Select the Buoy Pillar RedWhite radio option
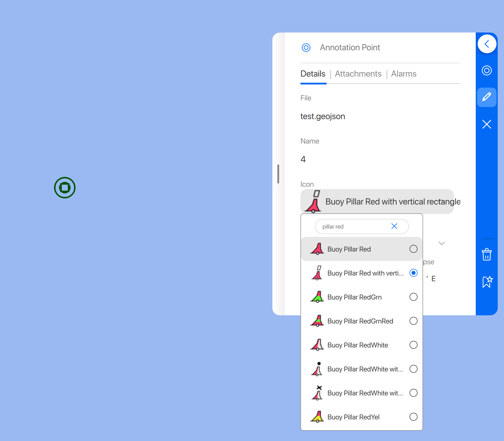 point(413,345)
